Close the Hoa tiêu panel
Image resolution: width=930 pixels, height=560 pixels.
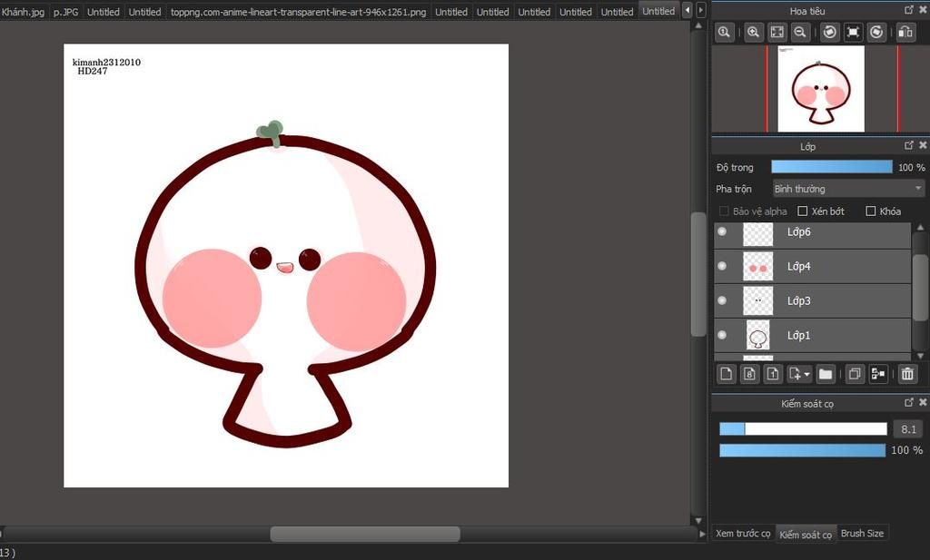click(x=923, y=9)
